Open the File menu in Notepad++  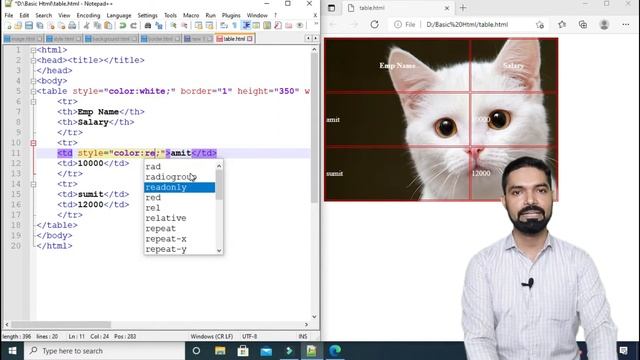[x=9, y=15]
